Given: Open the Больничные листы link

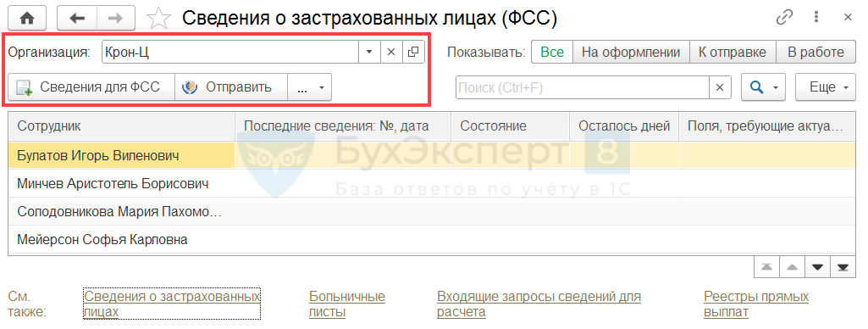Looking at the screenshot, I should tap(347, 304).
